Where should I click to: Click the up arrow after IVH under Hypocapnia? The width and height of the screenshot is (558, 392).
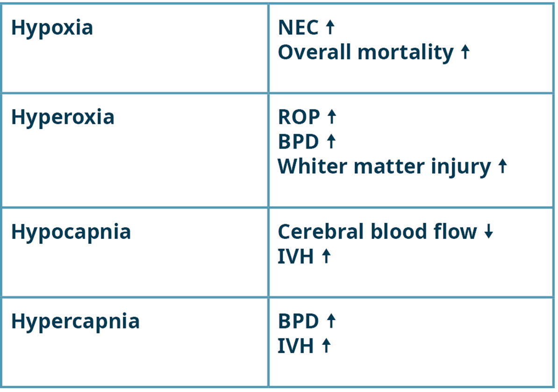[x=326, y=256]
